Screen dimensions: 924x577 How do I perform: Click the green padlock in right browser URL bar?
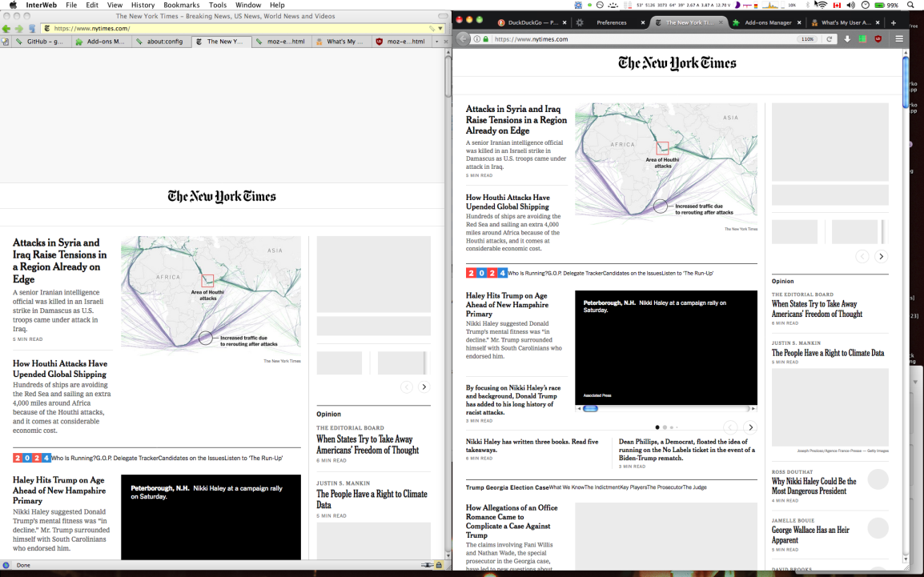click(x=485, y=39)
